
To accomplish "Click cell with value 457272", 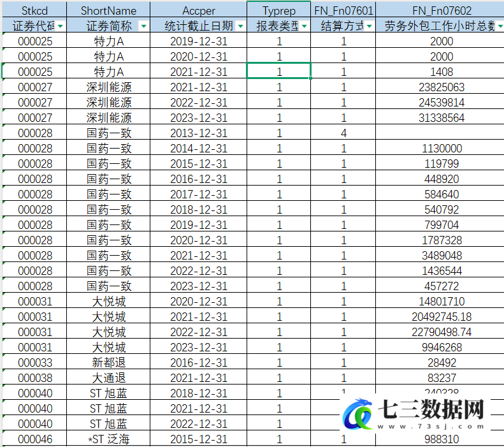I will 440,286.
